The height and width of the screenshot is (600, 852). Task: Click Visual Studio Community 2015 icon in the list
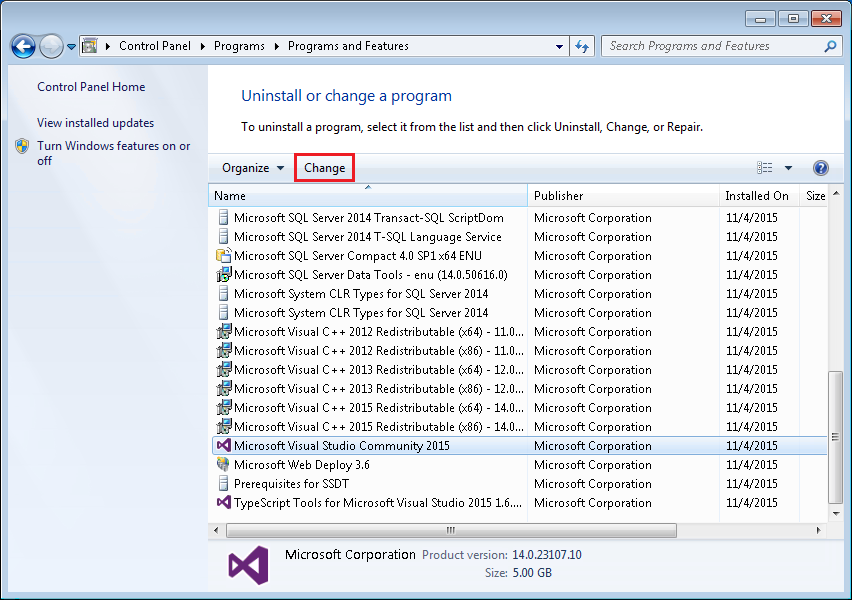[224, 446]
